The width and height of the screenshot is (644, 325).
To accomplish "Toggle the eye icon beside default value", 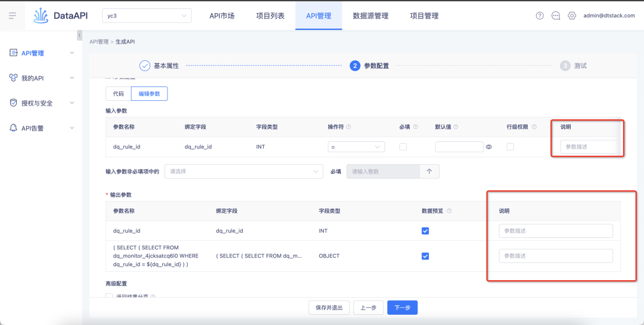I will tap(489, 147).
